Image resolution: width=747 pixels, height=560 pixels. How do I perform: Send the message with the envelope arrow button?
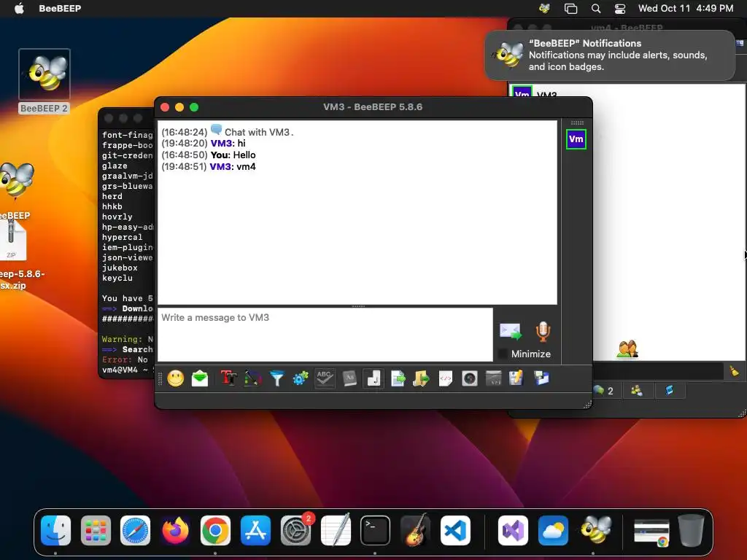tap(510, 331)
